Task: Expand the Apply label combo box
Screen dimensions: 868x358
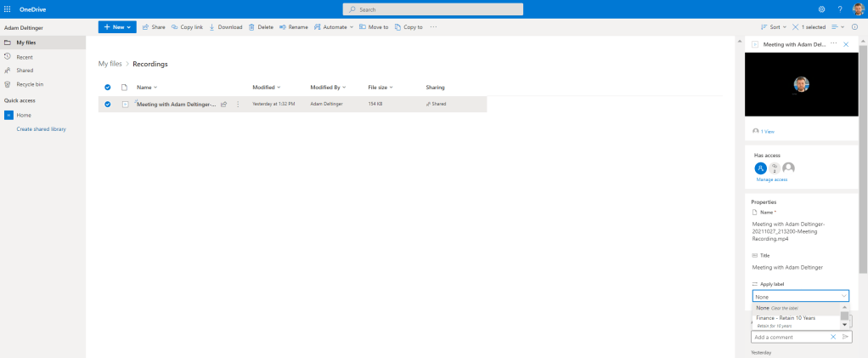Action: click(843, 297)
